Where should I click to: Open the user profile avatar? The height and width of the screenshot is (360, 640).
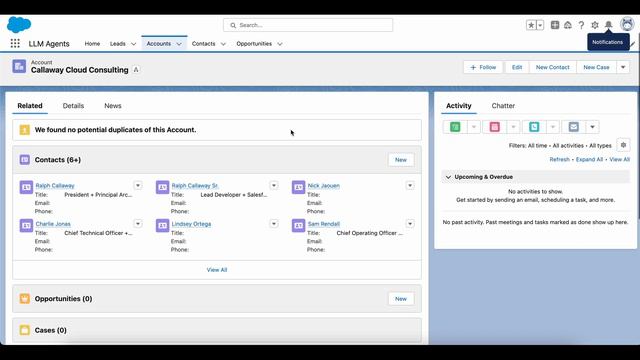627,24
